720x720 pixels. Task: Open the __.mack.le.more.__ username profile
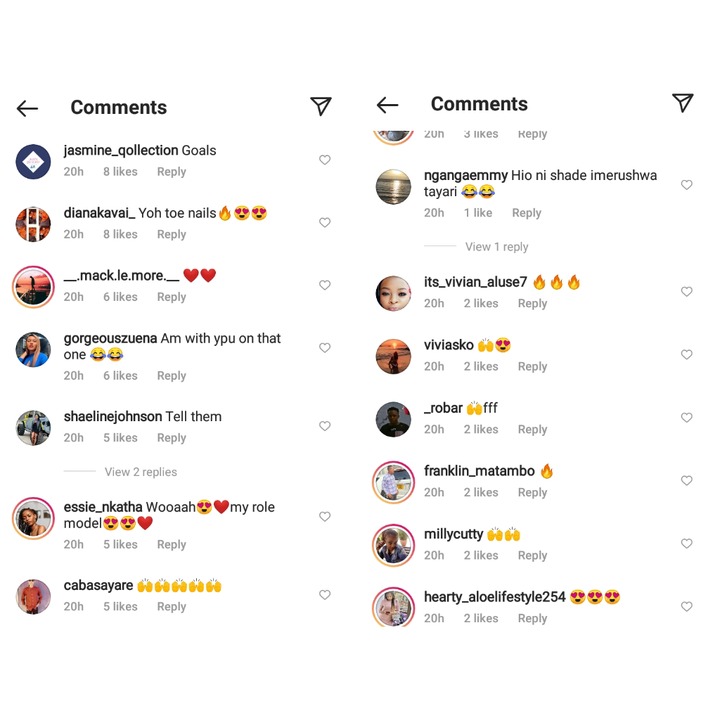click(x=121, y=276)
